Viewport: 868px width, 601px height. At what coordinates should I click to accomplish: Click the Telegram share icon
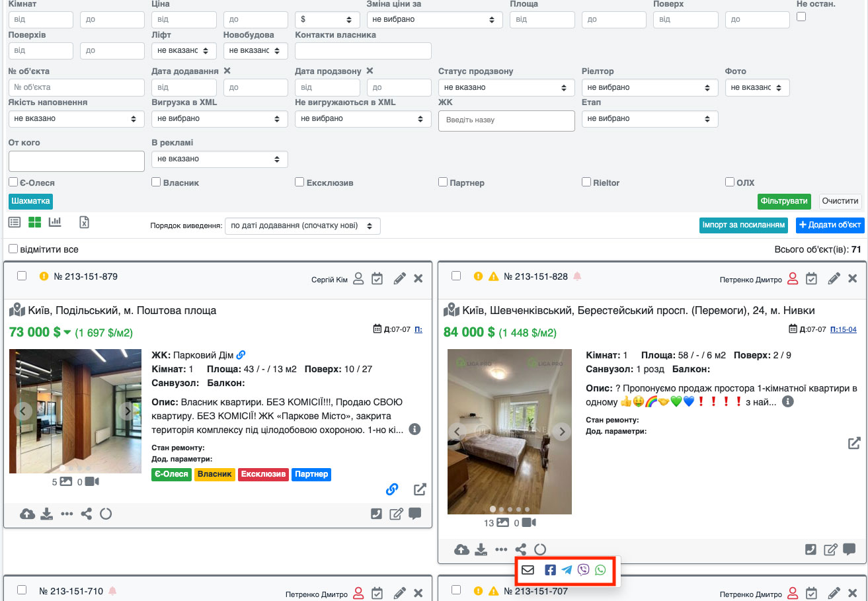[x=567, y=570]
